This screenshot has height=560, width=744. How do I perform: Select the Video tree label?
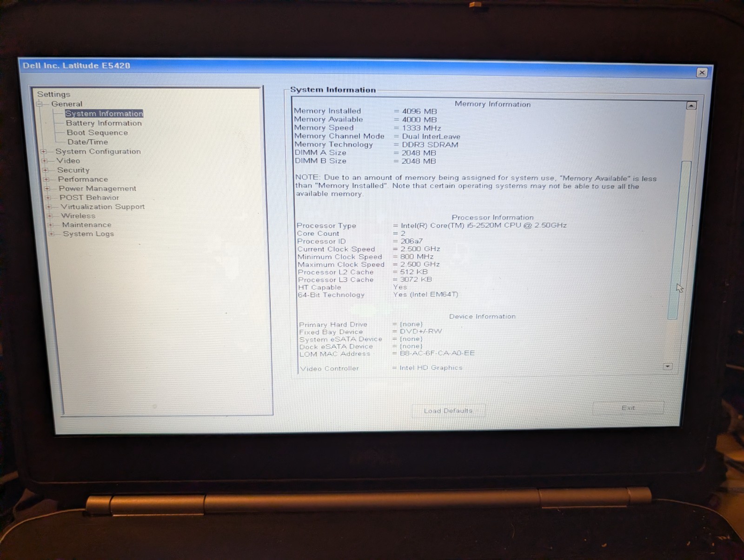(x=68, y=161)
